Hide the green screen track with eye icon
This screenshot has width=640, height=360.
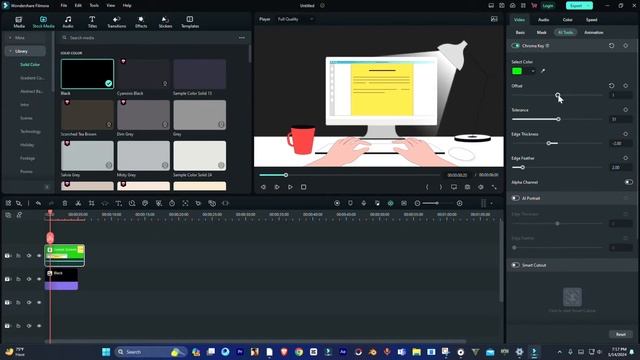coord(39,256)
